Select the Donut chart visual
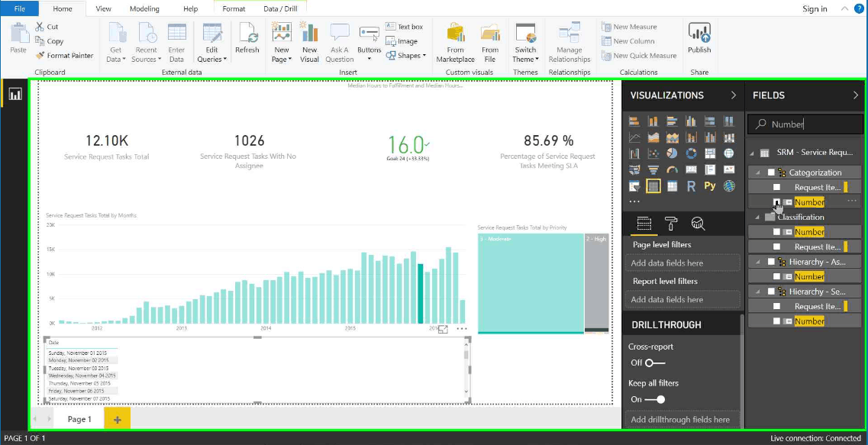 click(691, 153)
